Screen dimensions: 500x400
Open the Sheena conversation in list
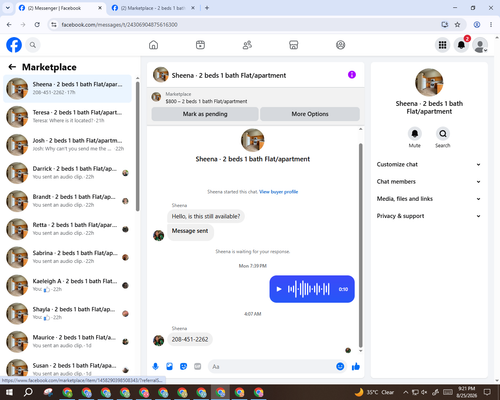tap(67, 88)
